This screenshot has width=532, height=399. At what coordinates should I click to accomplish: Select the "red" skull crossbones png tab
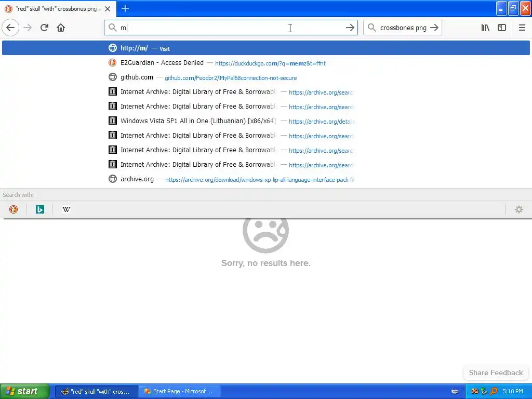58,9
